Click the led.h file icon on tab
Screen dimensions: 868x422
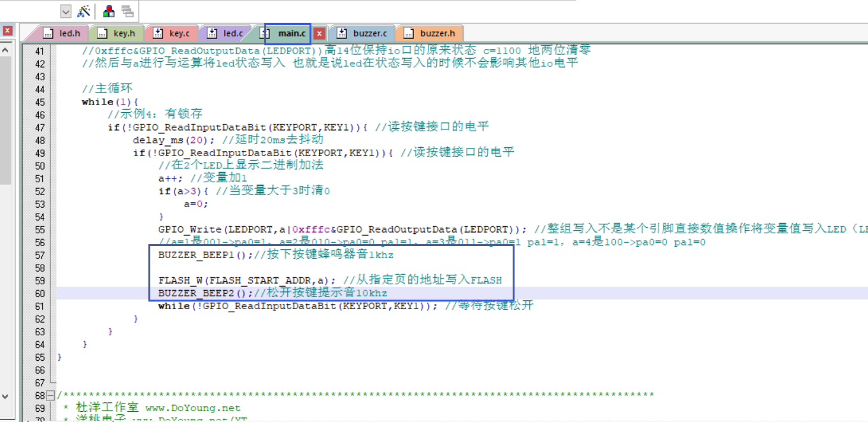point(48,33)
